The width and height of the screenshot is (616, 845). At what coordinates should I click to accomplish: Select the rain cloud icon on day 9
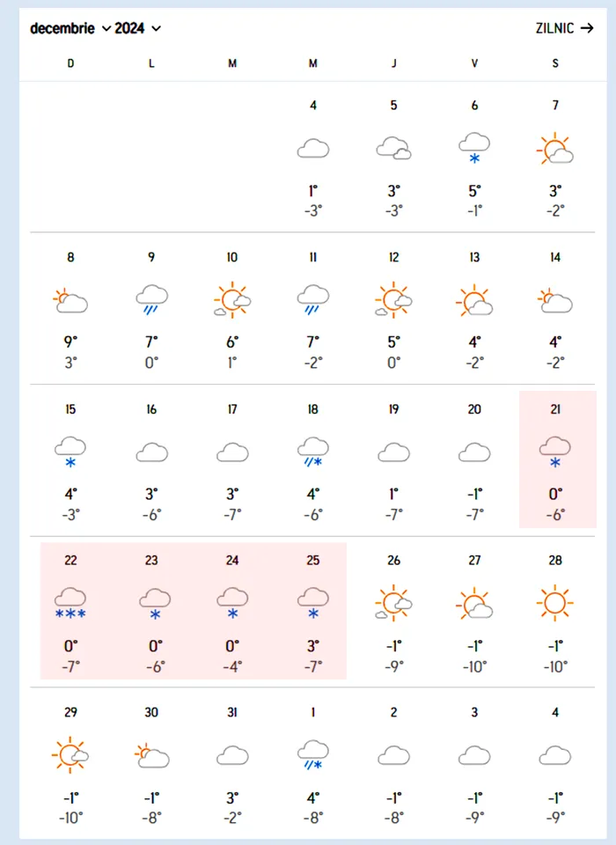(x=151, y=298)
